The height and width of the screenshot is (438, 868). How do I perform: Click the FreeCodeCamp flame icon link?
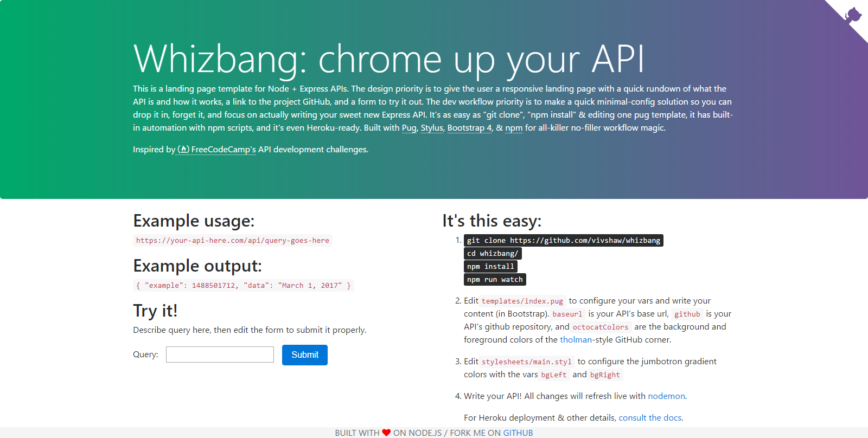(183, 150)
